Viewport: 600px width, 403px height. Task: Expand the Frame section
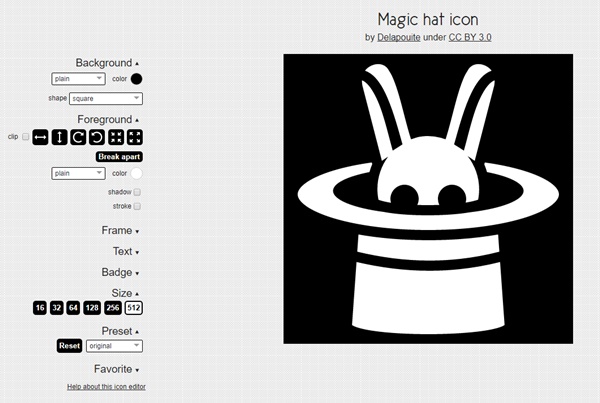coord(120,230)
